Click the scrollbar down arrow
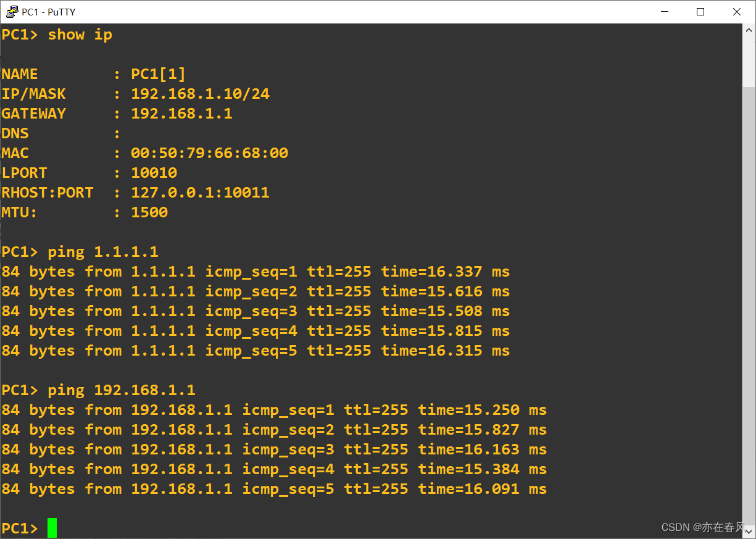Image resolution: width=756 pixels, height=539 pixels. (749, 531)
